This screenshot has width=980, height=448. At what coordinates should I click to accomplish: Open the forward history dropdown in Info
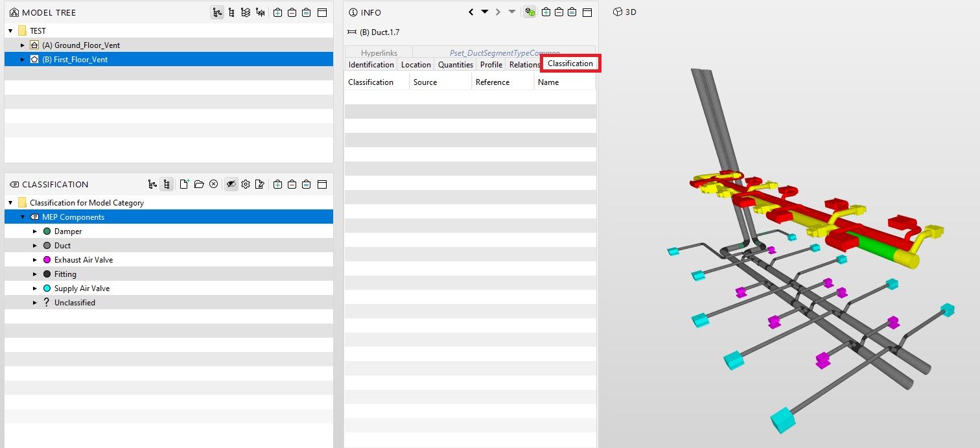coord(511,12)
